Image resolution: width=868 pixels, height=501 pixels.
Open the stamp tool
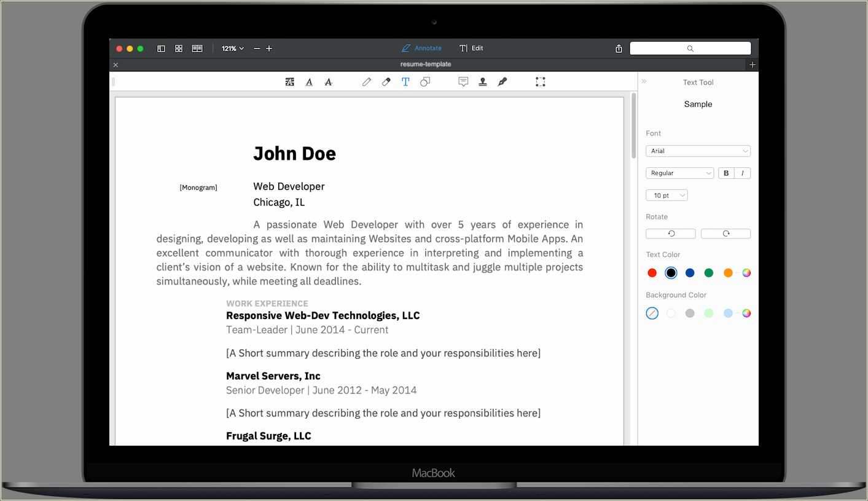(483, 82)
